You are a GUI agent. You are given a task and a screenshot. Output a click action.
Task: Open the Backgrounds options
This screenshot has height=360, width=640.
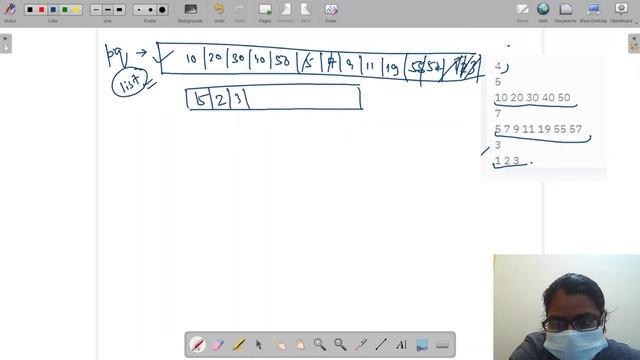click(190, 12)
